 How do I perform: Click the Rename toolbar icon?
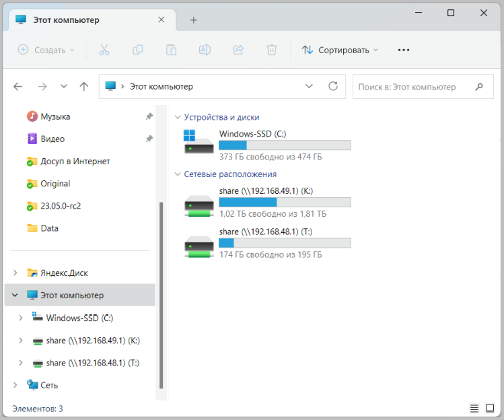[205, 50]
